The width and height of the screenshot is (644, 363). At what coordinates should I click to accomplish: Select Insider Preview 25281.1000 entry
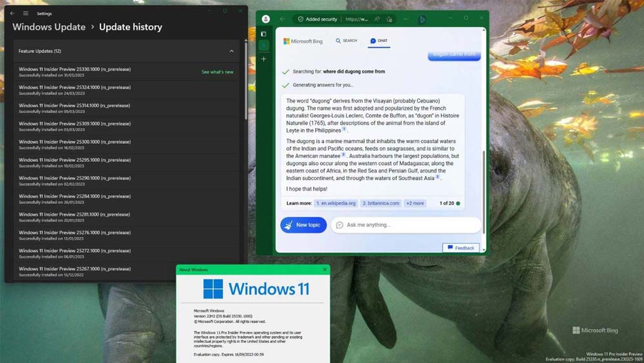126,217
